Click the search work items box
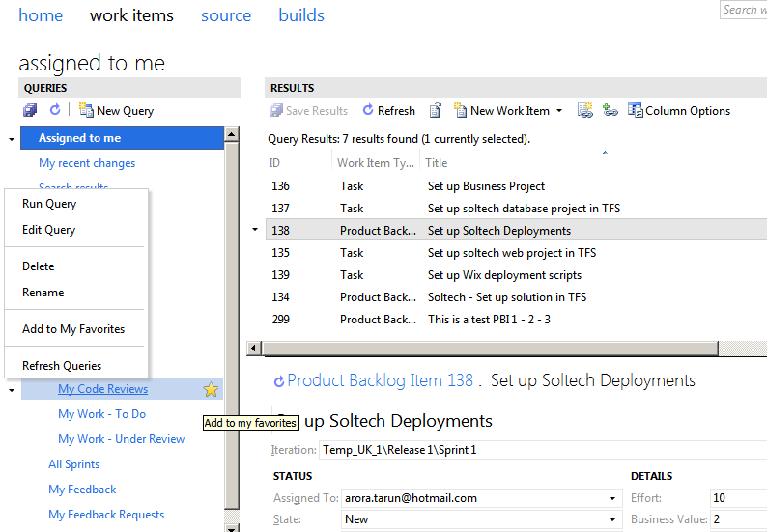Image resolution: width=767 pixels, height=532 pixels. coord(744,10)
